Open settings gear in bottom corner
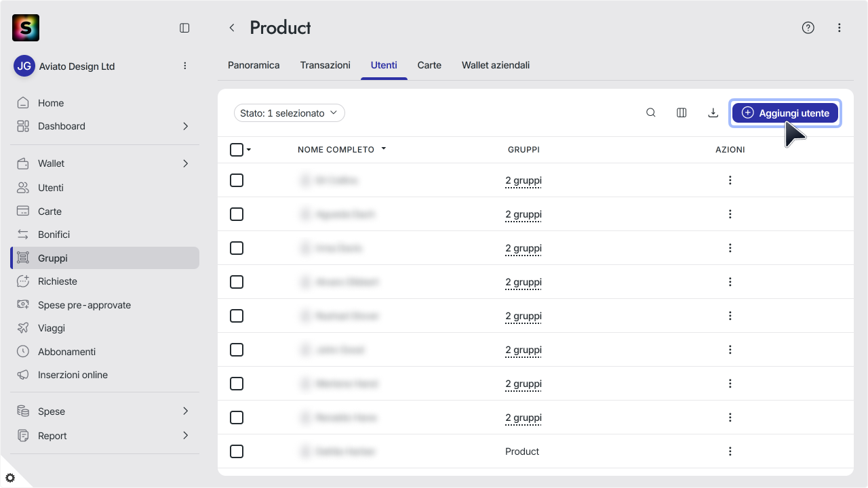Screen dimensions: 868x488 10,478
